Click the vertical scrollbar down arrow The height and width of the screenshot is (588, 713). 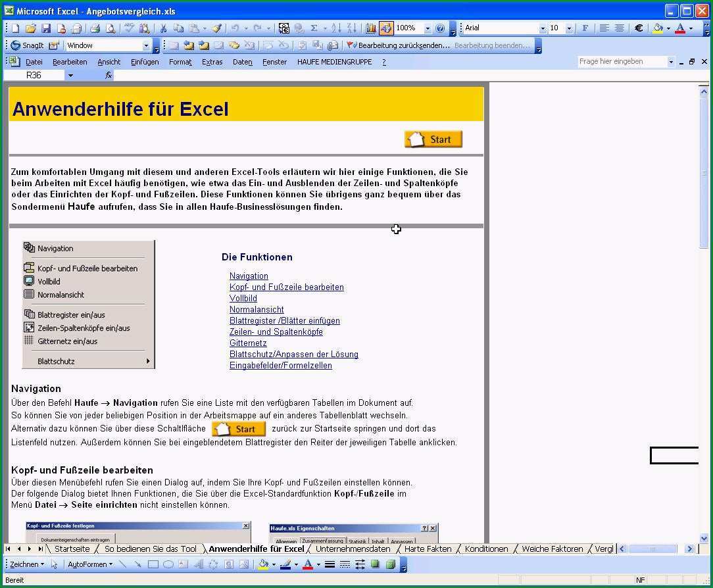(x=704, y=539)
